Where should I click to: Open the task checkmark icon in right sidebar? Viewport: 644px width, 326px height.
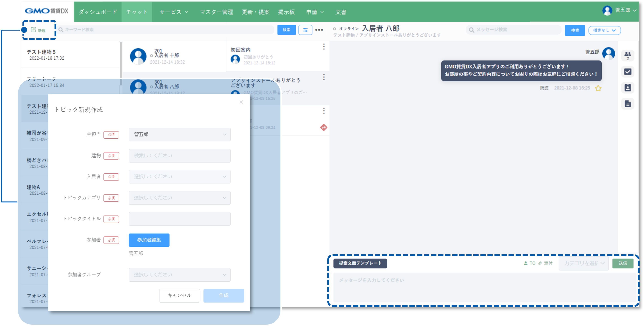627,72
